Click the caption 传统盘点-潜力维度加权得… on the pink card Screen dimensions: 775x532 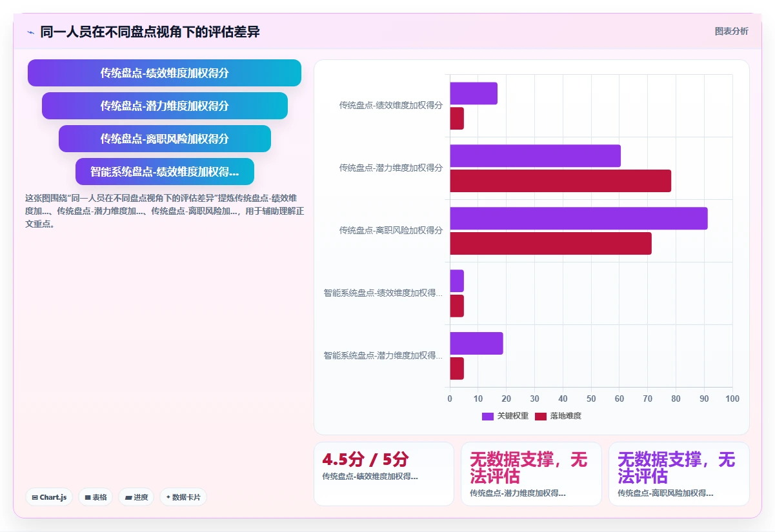click(x=518, y=493)
